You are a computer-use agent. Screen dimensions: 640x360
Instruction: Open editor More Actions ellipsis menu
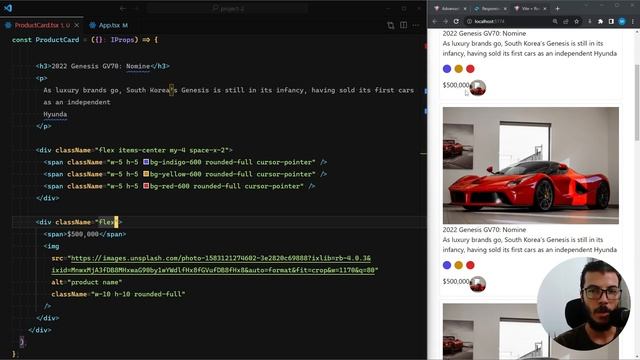[416, 25]
